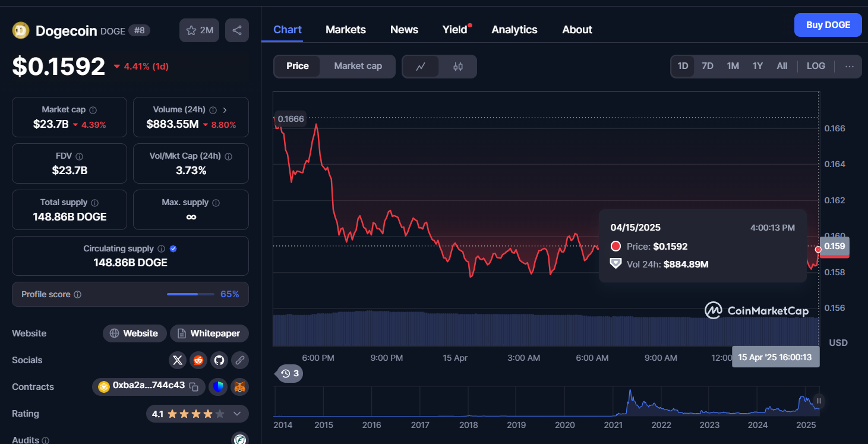Expand the 4.1 Rating dropdown
Viewport: 868px width, 444px height.
point(237,414)
